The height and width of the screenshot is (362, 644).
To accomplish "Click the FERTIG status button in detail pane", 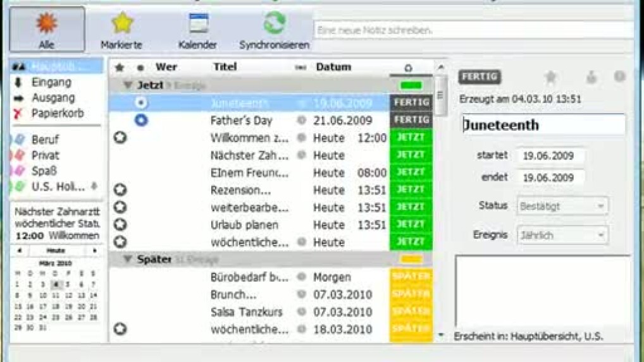I will [480, 77].
